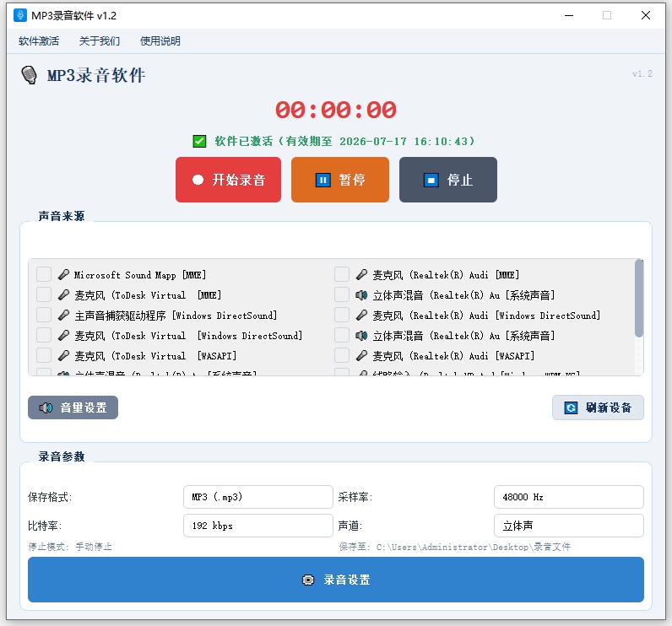This screenshot has height=626, width=672.
Task: Select text 麦克风 (Realtek(R) Audi [Windows DirectSound]
Action: tap(486, 316)
